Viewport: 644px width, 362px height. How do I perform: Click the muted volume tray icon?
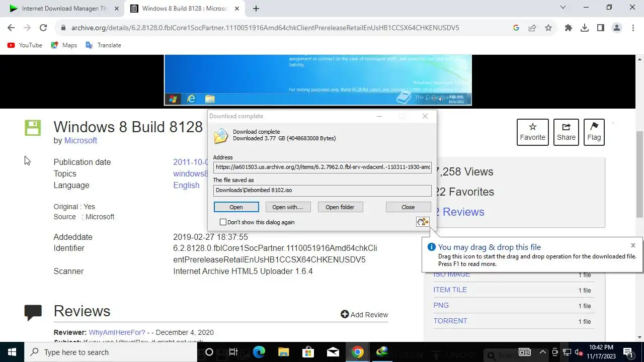[579, 352]
